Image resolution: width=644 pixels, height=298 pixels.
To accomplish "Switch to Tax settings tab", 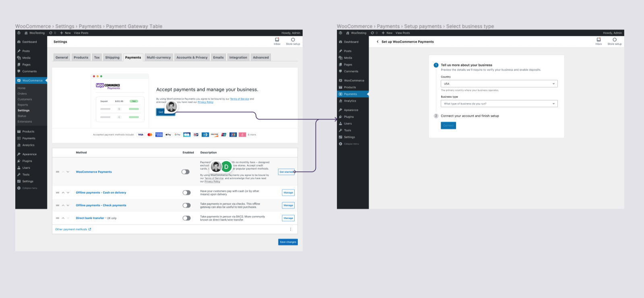I will click(x=97, y=58).
